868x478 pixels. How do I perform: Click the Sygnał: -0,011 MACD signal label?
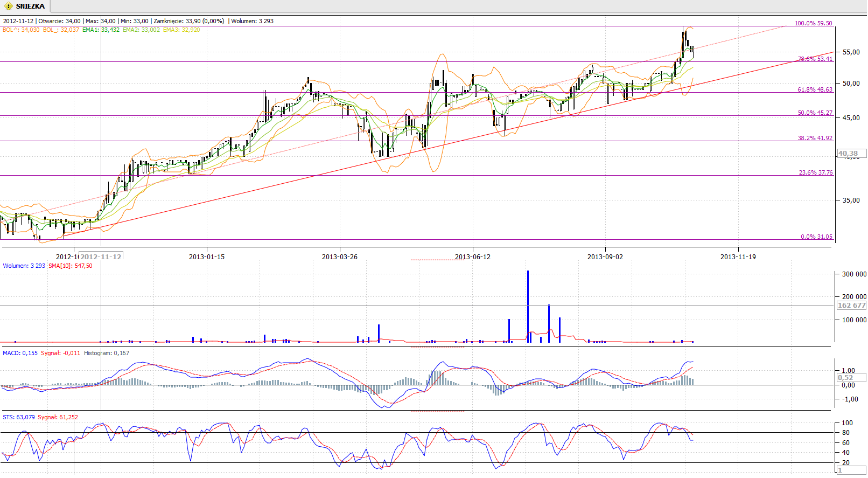click(61, 353)
